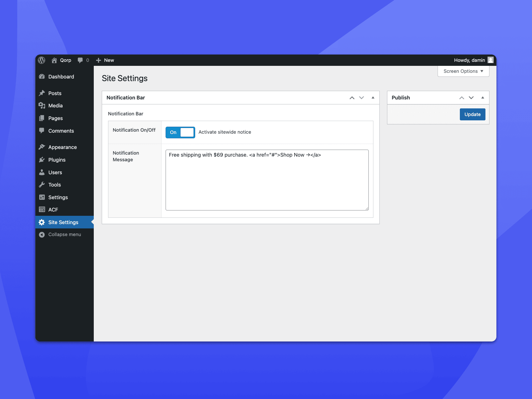Click the Media icon in sidebar

[42, 106]
